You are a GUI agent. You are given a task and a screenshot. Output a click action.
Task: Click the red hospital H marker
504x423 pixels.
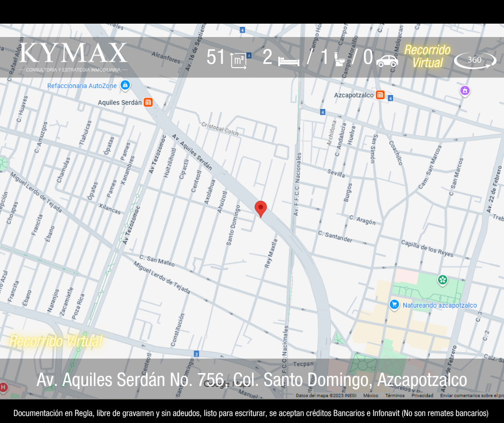coord(4,387)
